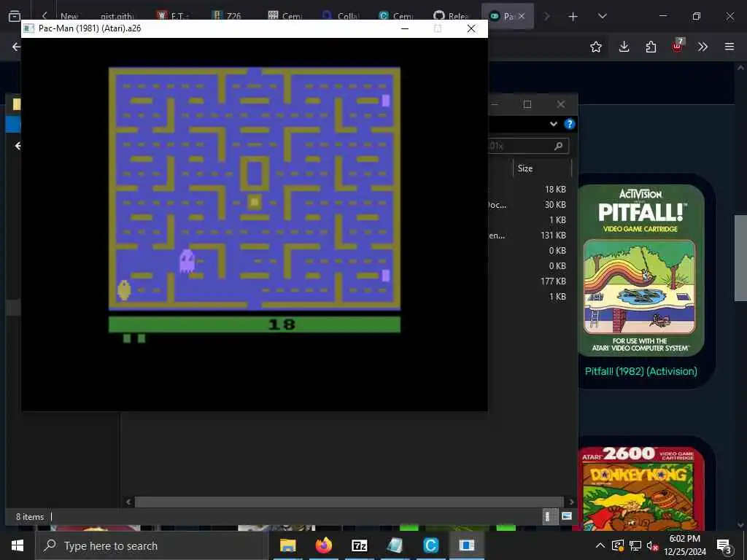Click the Firefox View icon in browser
747x560 pixels.
coord(15,16)
